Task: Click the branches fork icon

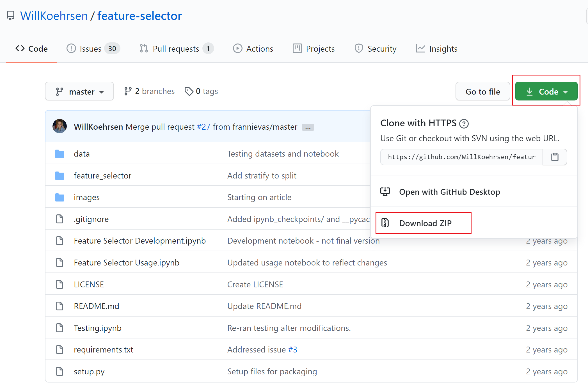Action: [x=128, y=91]
